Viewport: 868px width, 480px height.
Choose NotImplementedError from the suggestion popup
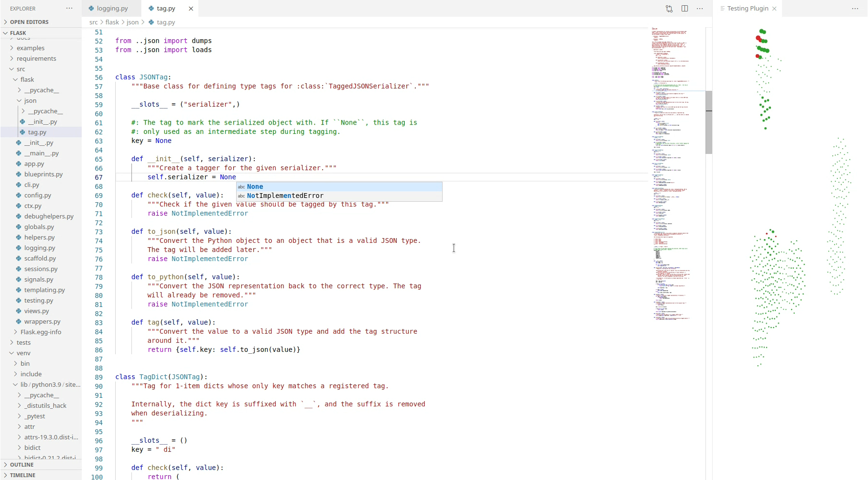pyautogui.click(x=285, y=196)
